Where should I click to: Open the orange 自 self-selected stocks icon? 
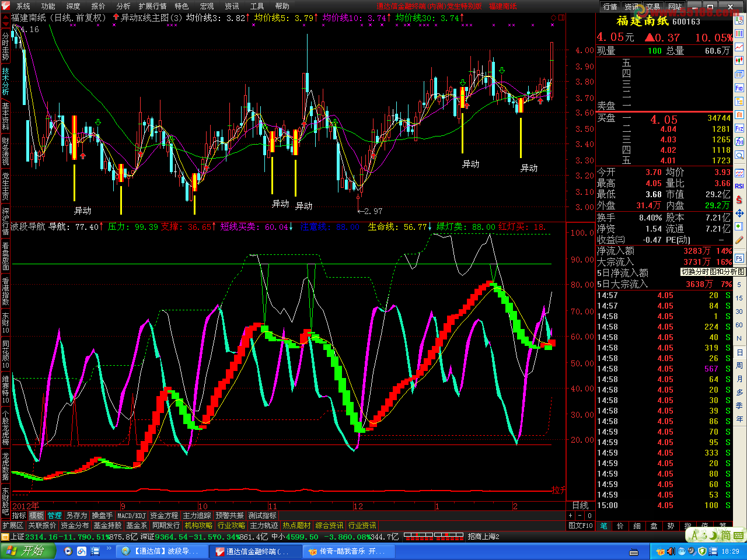click(x=739, y=115)
